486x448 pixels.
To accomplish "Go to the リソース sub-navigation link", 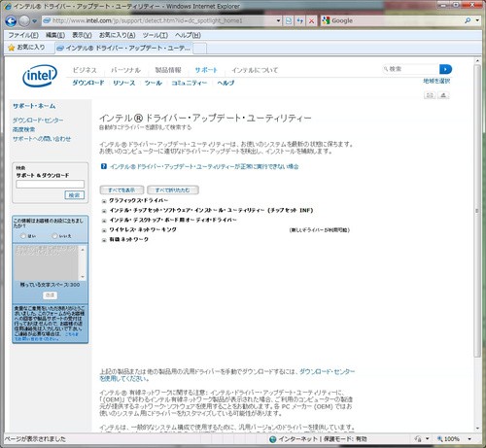I will point(123,83).
